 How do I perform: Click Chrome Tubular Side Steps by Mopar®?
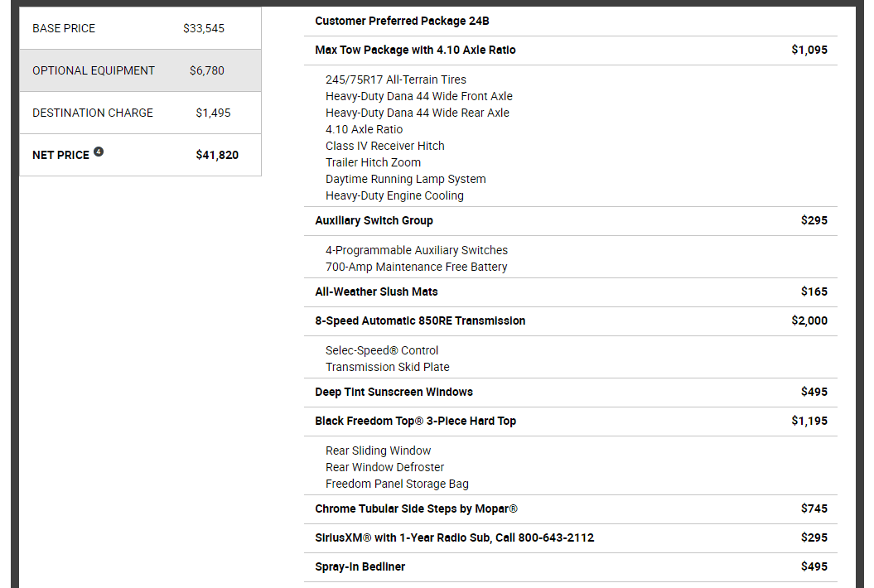[417, 508]
